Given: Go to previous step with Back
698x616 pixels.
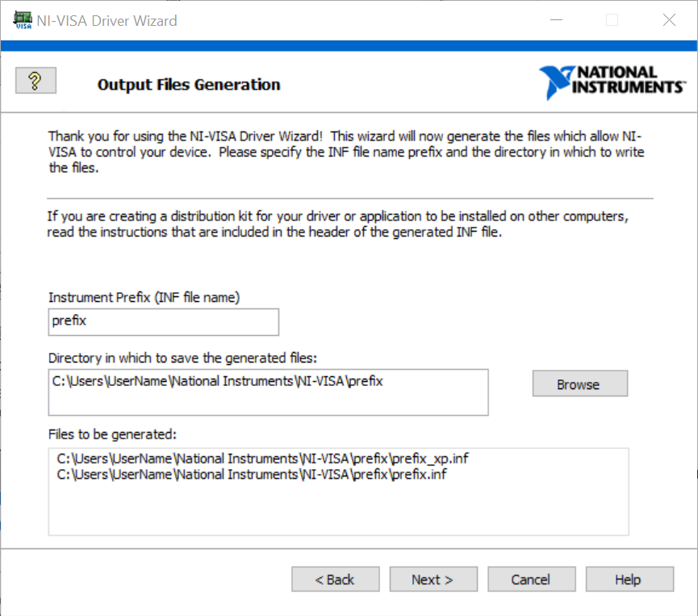Looking at the screenshot, I should [335, 580].
